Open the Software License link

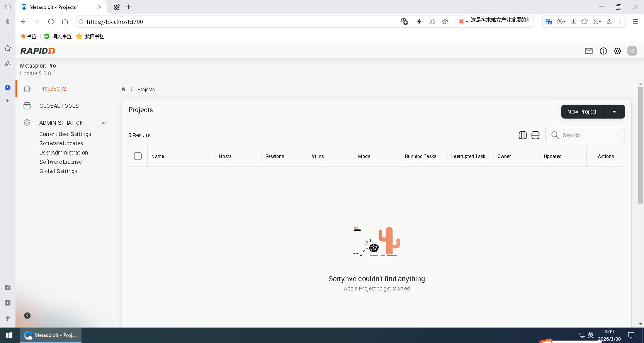coord(60,162)
